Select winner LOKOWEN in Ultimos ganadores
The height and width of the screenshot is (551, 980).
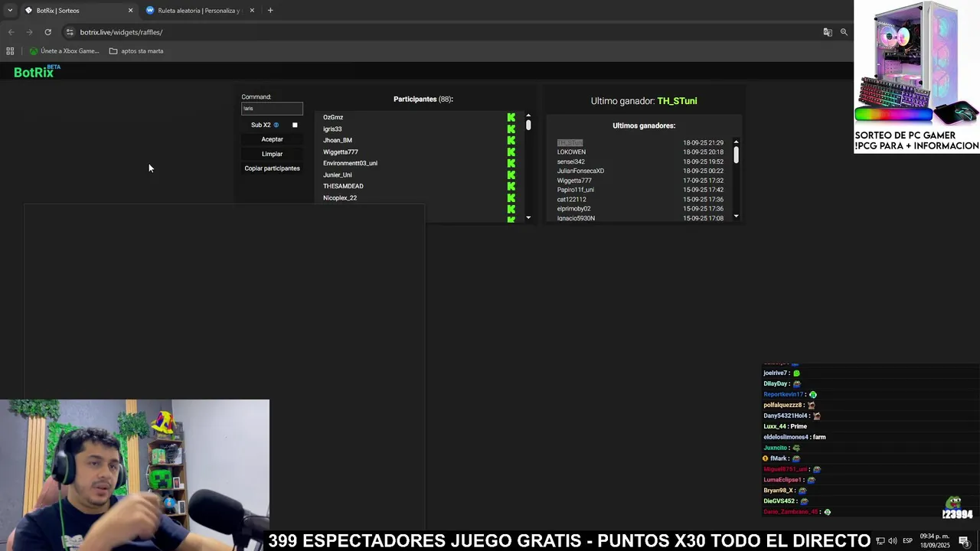click(571, 152)
